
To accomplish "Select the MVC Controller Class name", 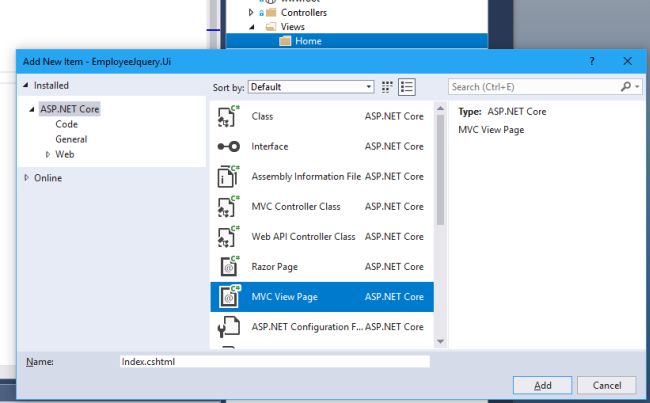I will click(296, 206).
